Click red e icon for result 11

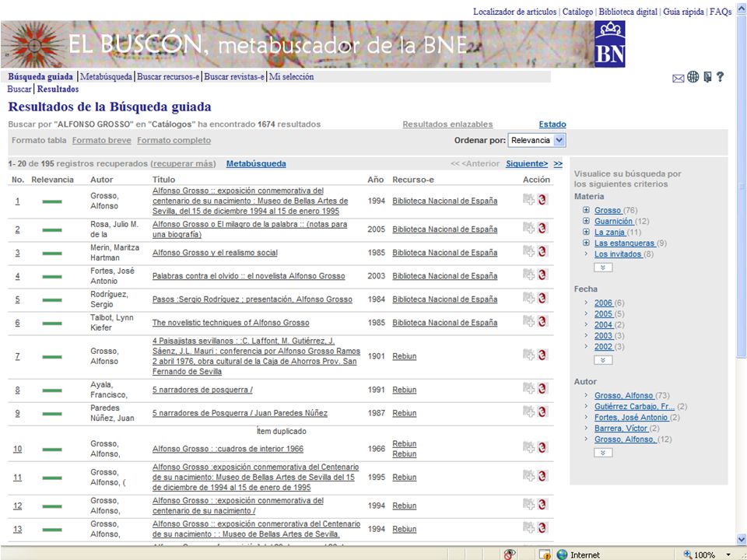[542, 476]
